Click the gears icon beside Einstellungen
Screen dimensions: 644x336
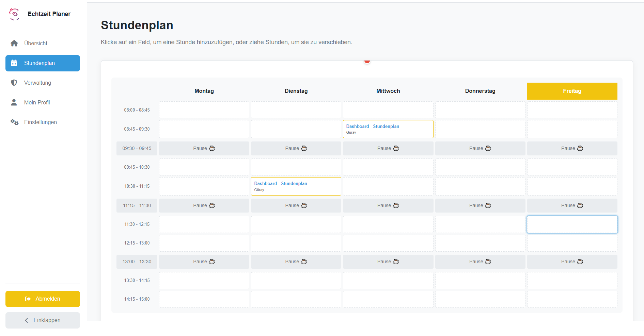[x=14, y=122]
